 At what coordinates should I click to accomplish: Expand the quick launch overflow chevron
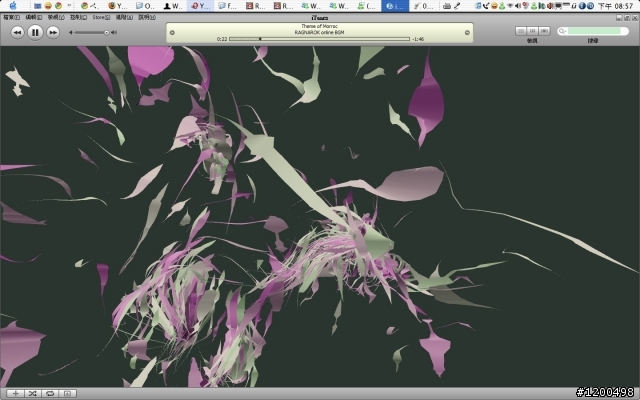(69, 5)
